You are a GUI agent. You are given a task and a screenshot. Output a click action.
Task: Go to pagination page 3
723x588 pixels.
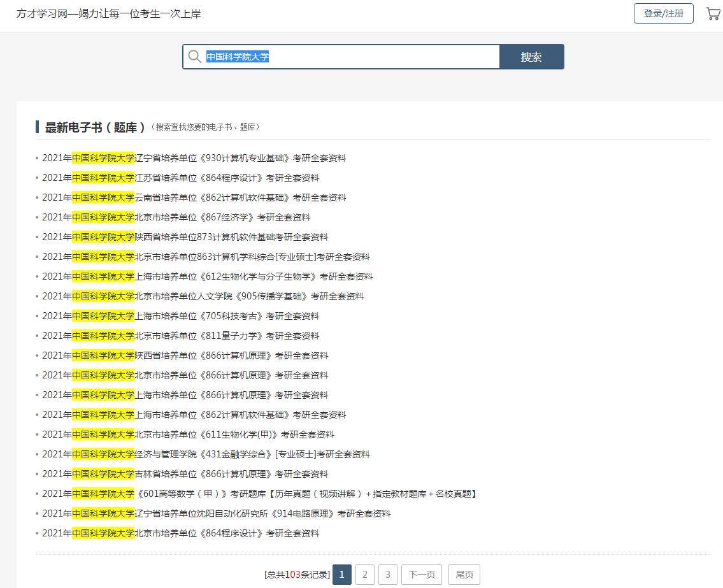(388, 575)
